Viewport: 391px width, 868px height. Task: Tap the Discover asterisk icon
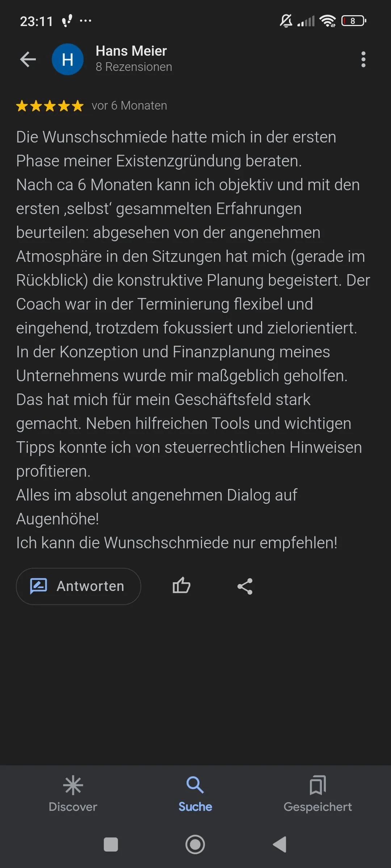point(73,785)
